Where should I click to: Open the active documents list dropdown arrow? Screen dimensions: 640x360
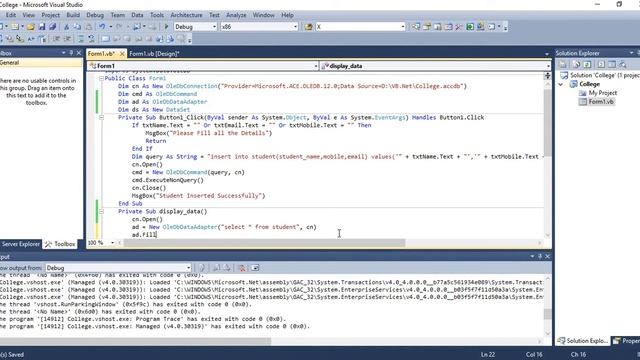(x=547, y=54)
